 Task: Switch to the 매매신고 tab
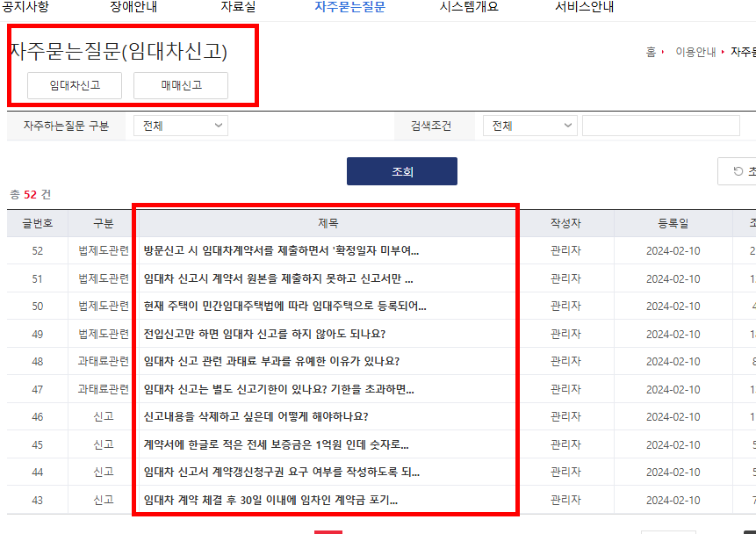(x=179, y=85)
